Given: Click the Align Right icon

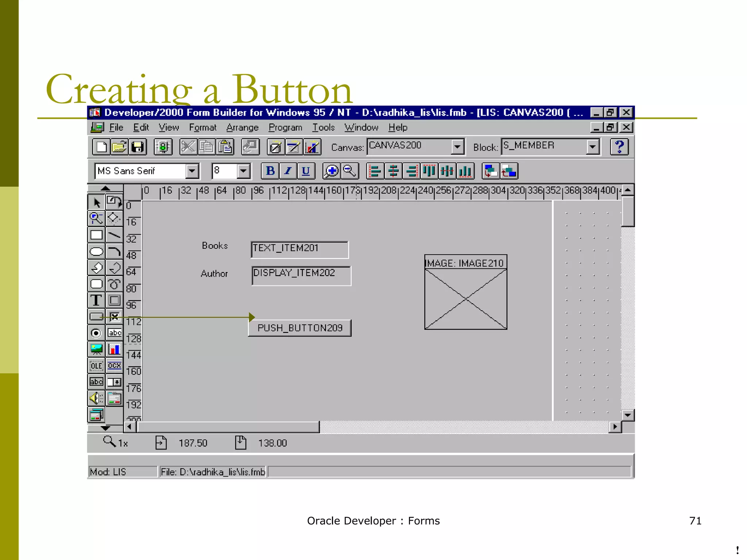Looking at the screenshot, I should tap(411, 171).
